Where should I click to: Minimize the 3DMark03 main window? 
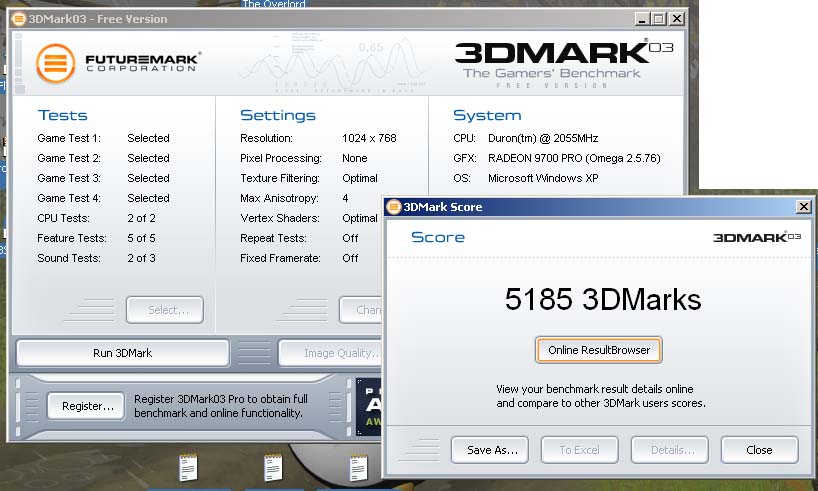(x=642, y=19)
